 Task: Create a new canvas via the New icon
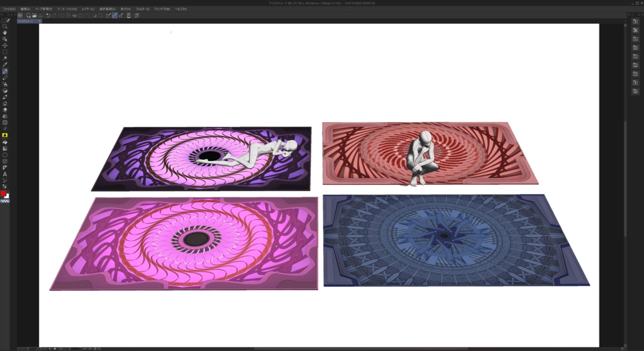(x=28, y=15)
